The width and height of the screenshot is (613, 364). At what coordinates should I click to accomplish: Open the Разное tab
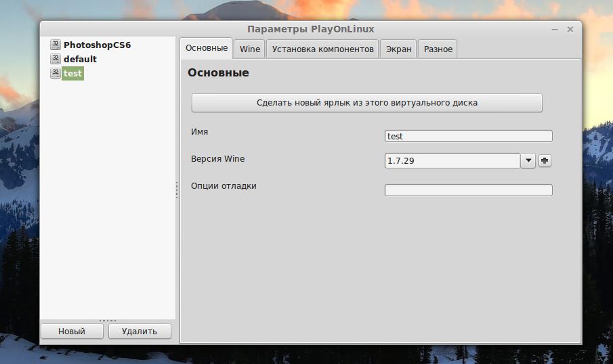click(438, 49)
